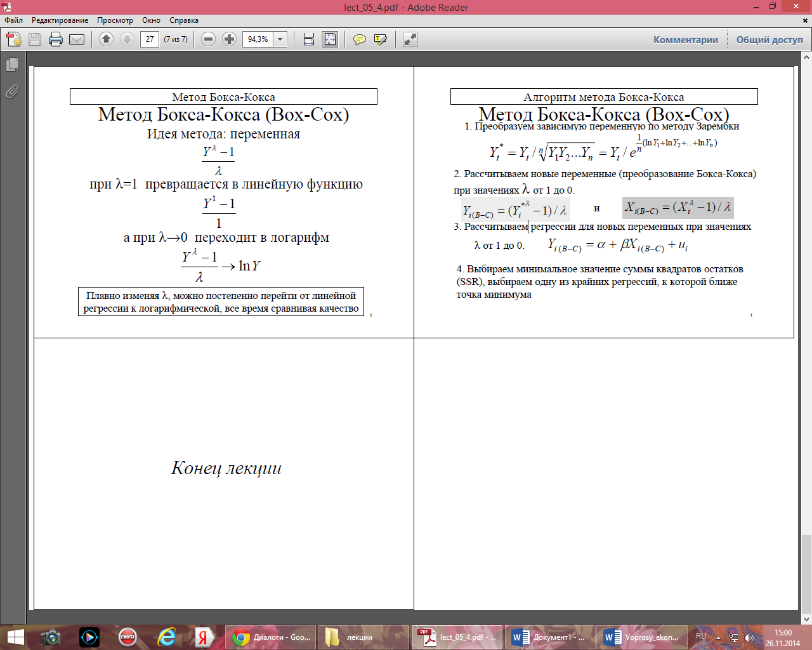The width and height of the screenshot is (812, 650).
Task: Open the camera app on taskbar
Action: (50, 637)
